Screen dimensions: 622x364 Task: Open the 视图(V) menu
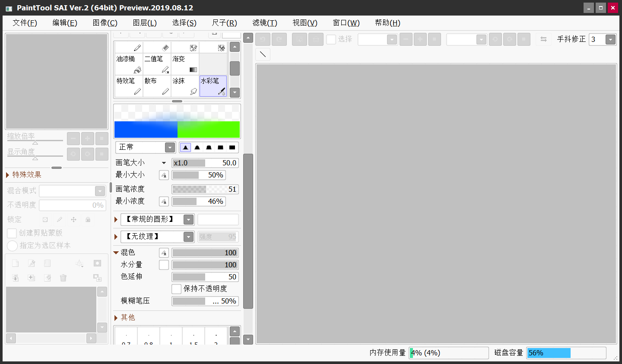pos(305,23)
